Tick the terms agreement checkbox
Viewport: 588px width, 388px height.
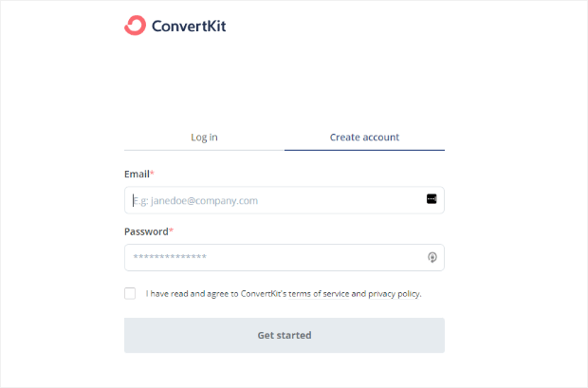pos(130,293)
